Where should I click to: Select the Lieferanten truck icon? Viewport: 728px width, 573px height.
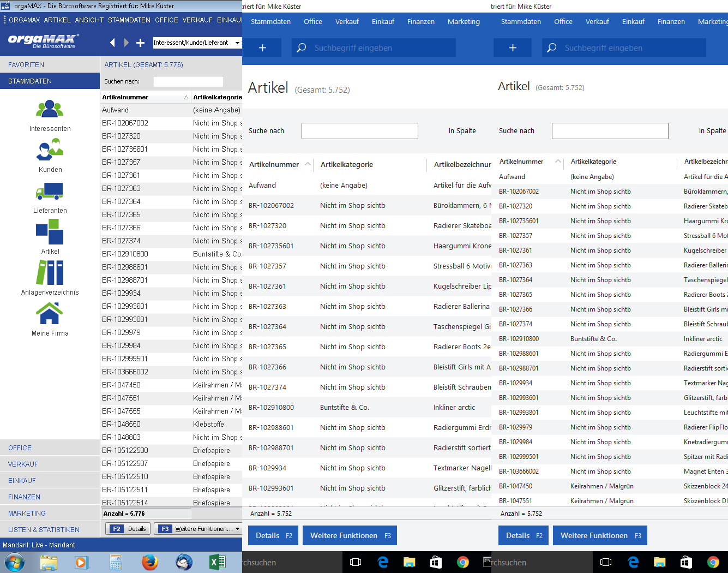pyautogui.click(x=50, y=191)
